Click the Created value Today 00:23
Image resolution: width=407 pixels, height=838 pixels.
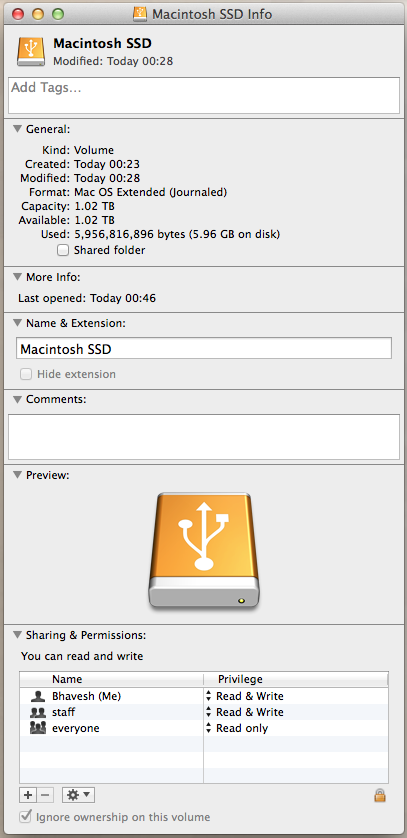click(107, 164)
